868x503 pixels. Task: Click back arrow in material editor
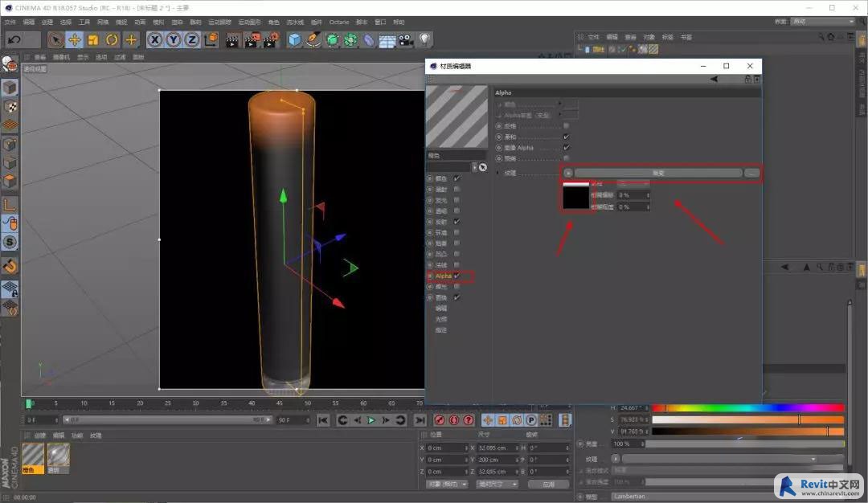click(x=714, y=79)
